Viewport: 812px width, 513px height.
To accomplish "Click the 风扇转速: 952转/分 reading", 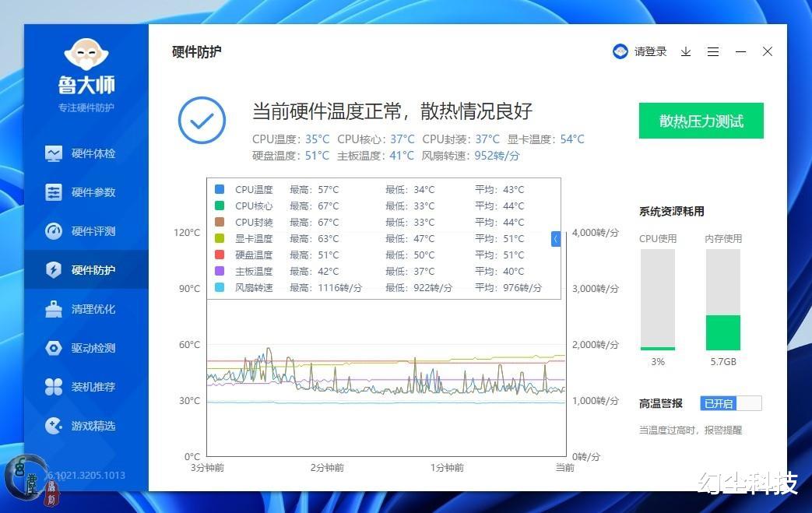I will 470,156.
